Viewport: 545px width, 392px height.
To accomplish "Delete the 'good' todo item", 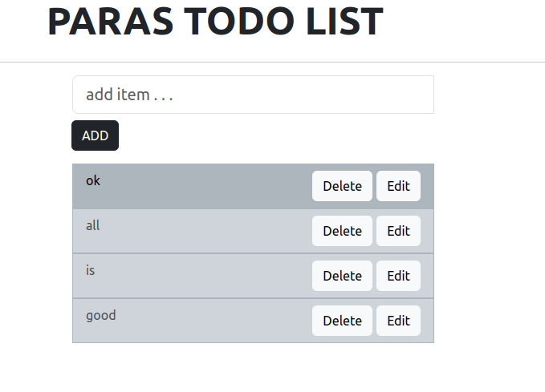I will [342, 321].
